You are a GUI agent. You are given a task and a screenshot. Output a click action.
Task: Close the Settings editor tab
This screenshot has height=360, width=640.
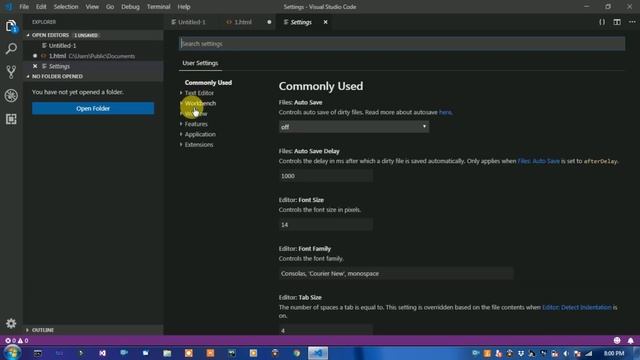pyautogui.click(x=325, y=22)
